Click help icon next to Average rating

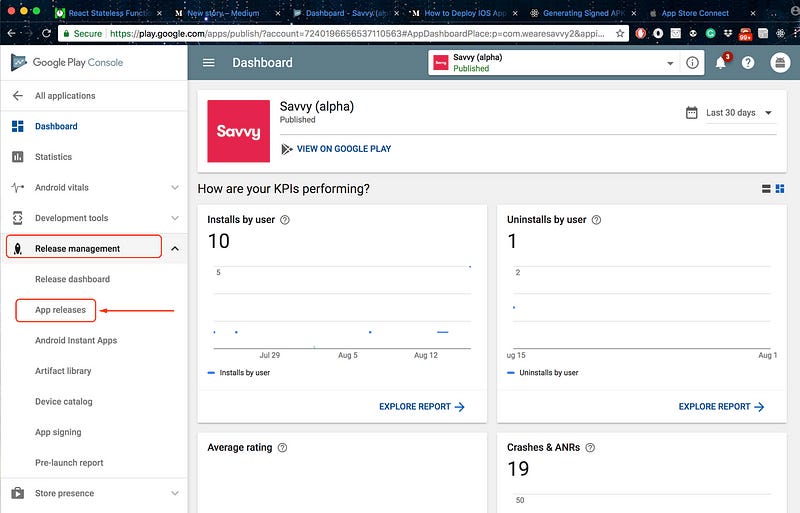[x=282, y=448]
